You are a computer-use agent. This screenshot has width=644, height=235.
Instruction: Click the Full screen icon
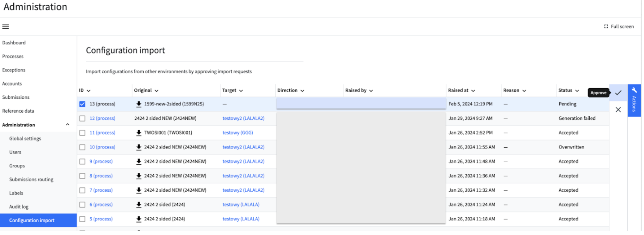(x=606, y=26)
